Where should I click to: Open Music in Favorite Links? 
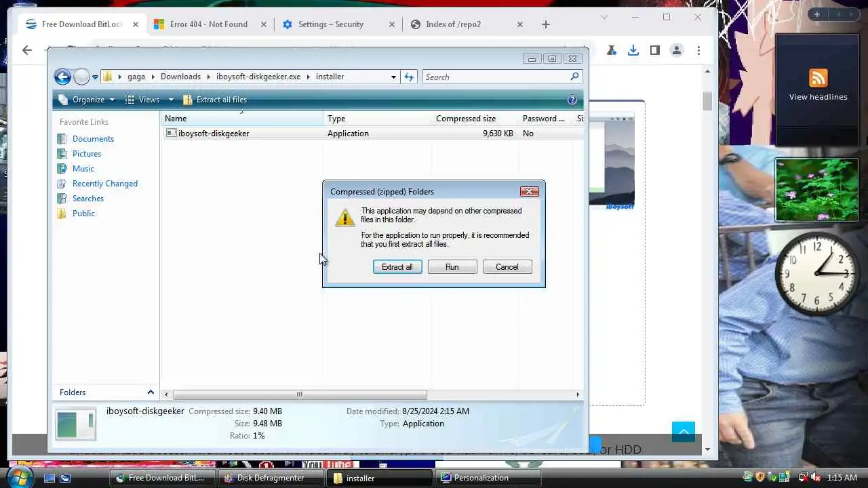83,169
